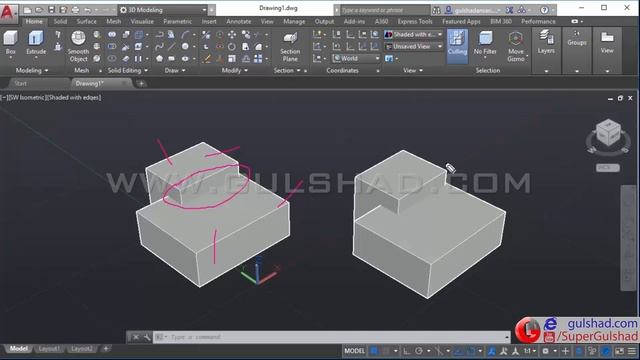Open the Annotate ribbon tab
Screen dimensions: 640x360
pos(239,21)
